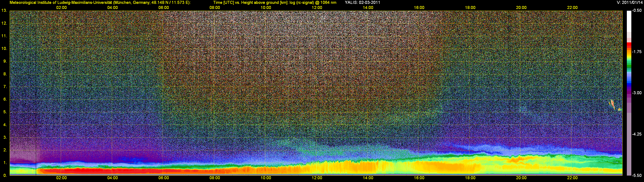Select the 9. km height axis label
Image resolution: width=644 pixels, height=182 pixels.
[x=5, y=61]
